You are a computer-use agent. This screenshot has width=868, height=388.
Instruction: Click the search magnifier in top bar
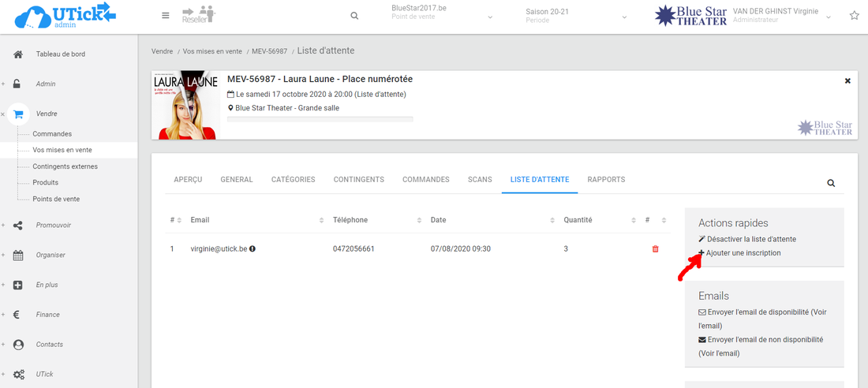[354, 16]
